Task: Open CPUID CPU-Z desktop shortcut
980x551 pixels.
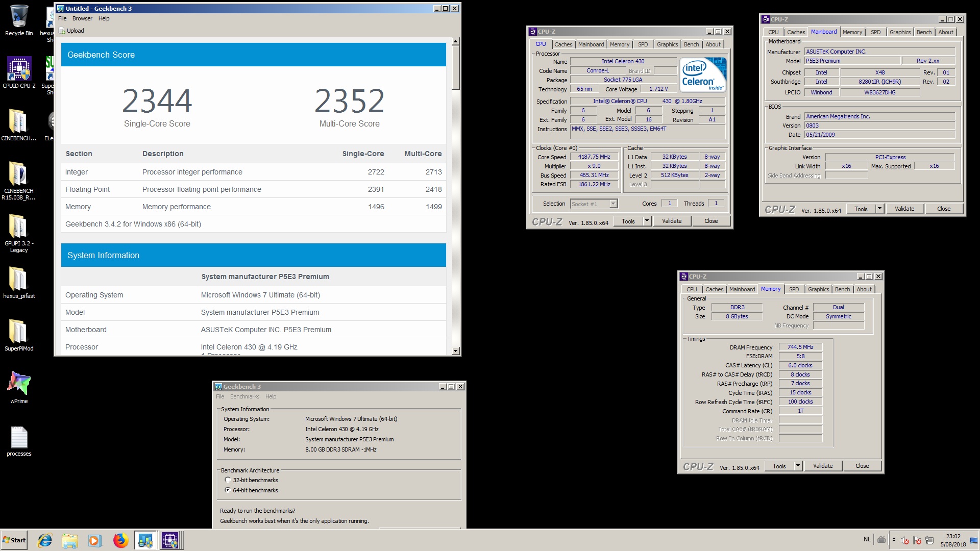Action: click(19, 72)
